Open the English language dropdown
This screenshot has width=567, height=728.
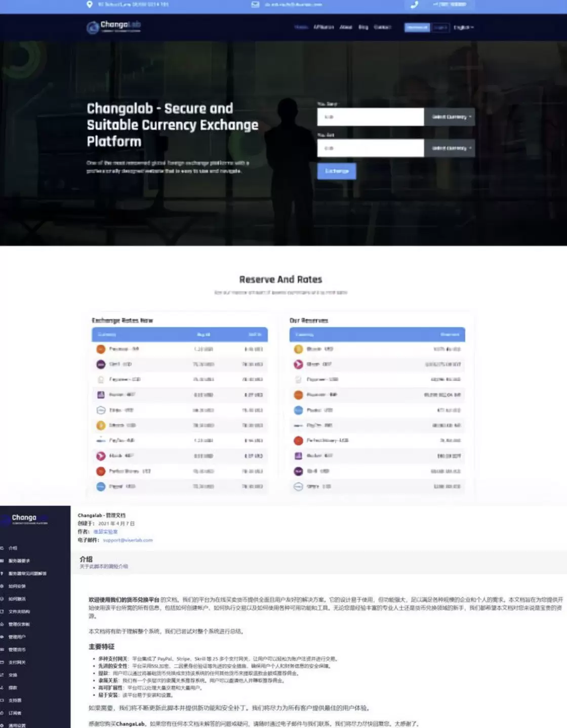click(463, 27)
